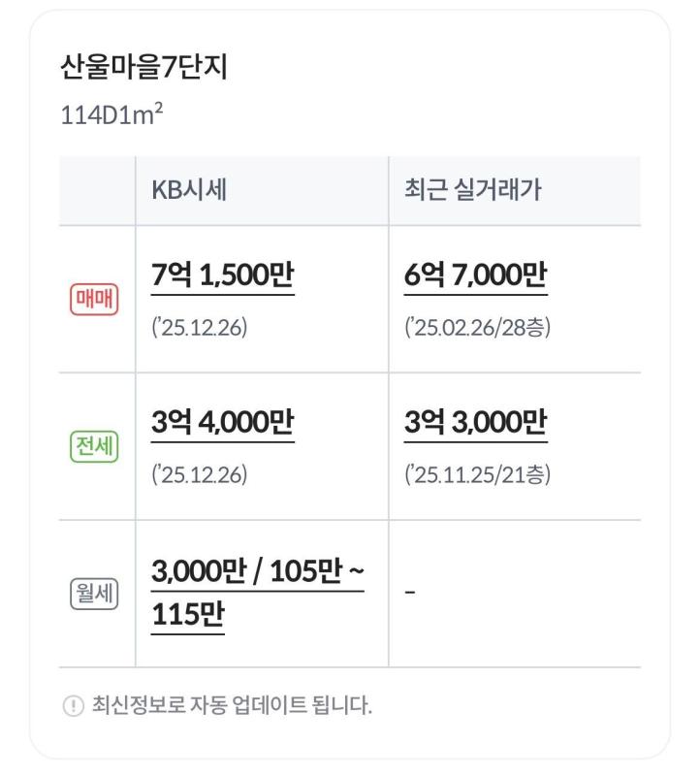Open KB시세 전세 price 3억 4,000만
Viewport: 700px width, 776px height.
tap(223, 422)
